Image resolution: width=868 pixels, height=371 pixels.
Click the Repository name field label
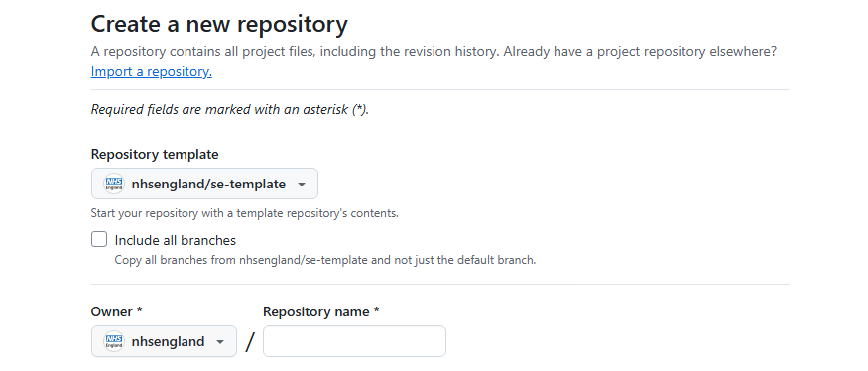point(321,311)
